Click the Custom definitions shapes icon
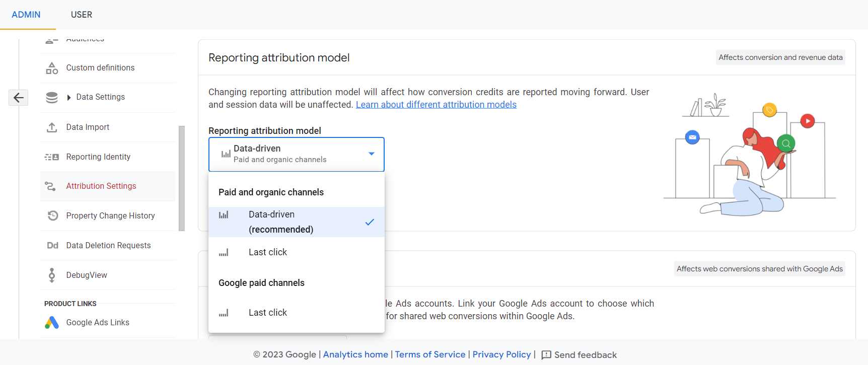The height and width of the screenshot is (365, 868). [x=52, y=68]
